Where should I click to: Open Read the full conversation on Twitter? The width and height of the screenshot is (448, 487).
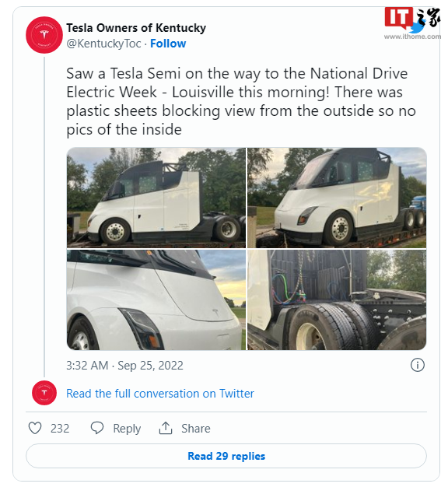click(x=160, y=394)
